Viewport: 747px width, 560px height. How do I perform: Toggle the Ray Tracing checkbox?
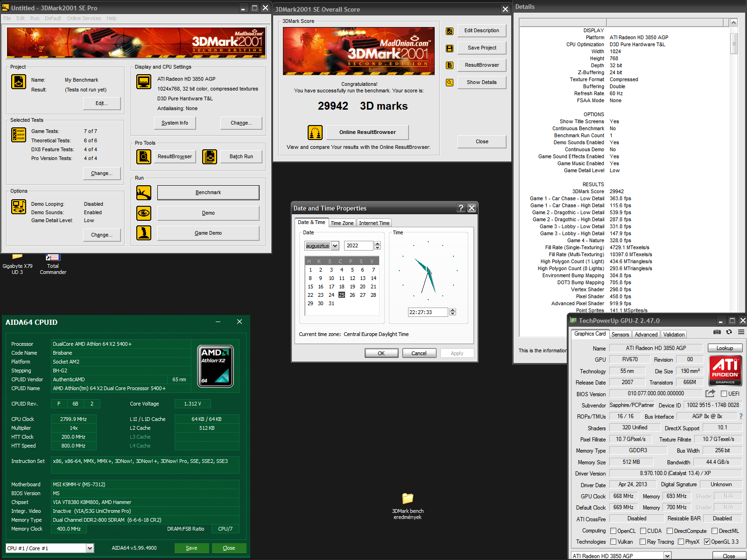(x=642, y=542)
